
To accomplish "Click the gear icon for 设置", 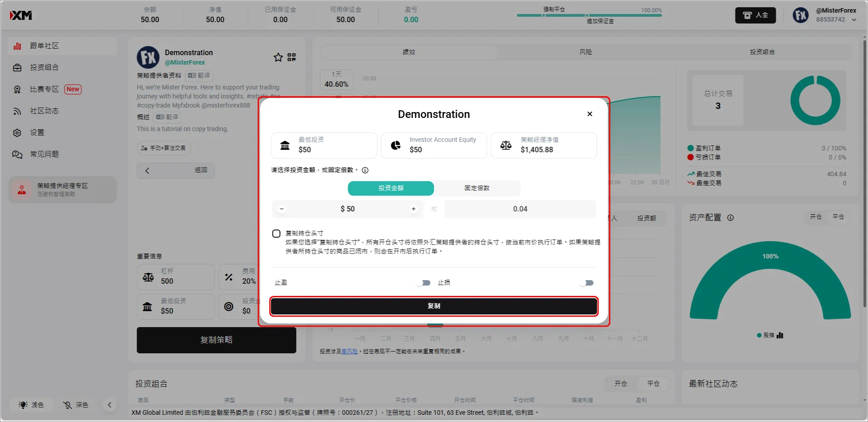I will [17, 133].
